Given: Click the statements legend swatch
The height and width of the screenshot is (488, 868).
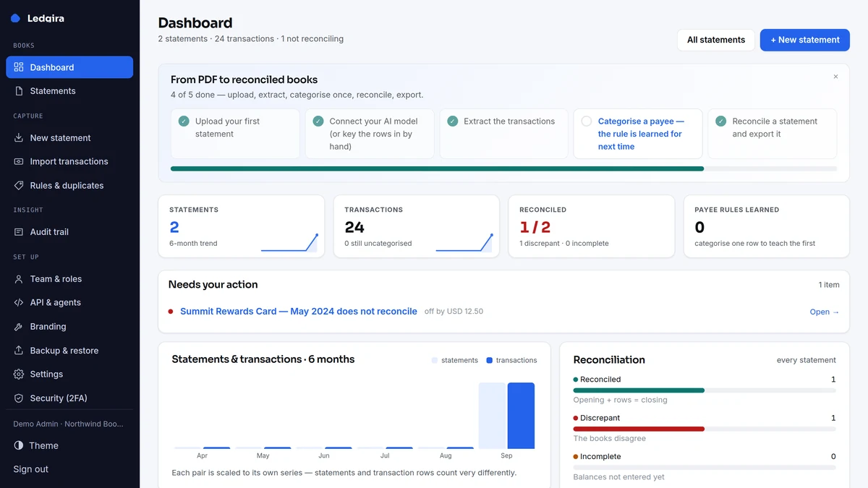Looking at the screenshot, I should tap(435, 360).
